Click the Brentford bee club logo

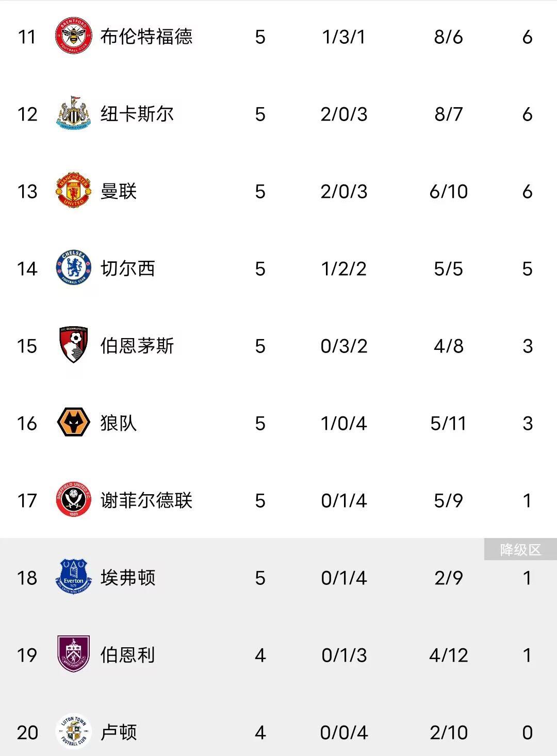[74, 36]
